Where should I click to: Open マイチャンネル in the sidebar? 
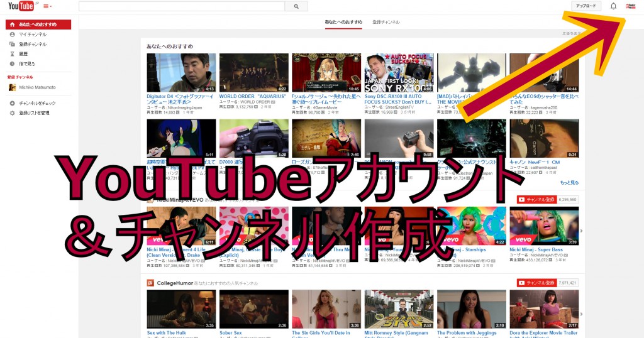32,35
